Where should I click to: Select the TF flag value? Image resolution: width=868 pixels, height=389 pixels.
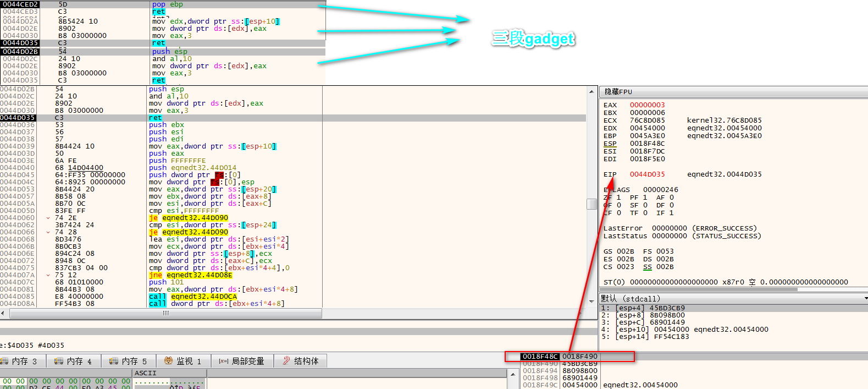pos(645,213)
